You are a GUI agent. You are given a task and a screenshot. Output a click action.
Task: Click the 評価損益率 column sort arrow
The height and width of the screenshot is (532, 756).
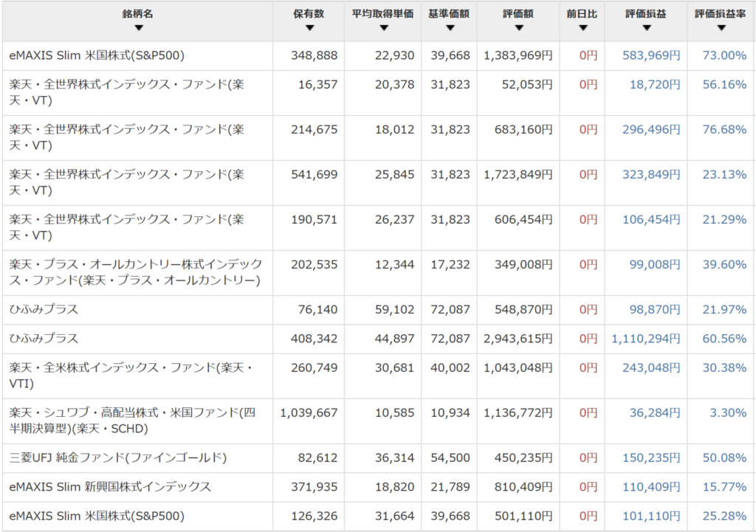pos(721,28)
